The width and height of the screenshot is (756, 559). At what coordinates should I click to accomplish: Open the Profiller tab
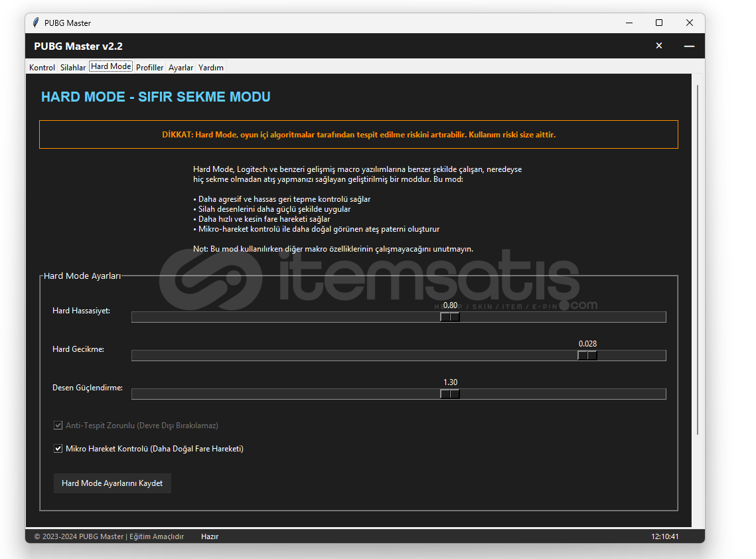[149, 68]
